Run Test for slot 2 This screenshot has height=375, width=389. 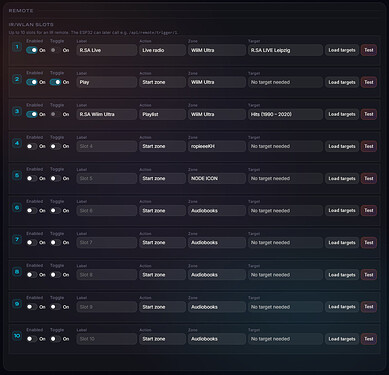[369, 82]
